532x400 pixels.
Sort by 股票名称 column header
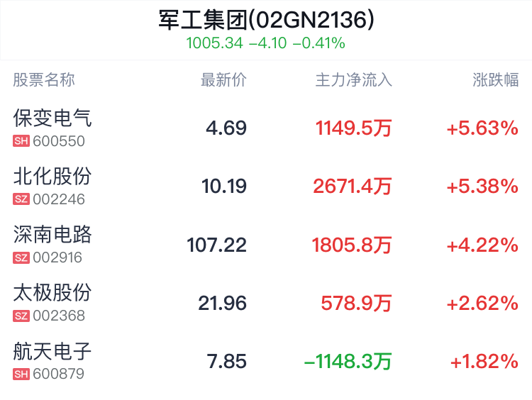tap(44, 80)
